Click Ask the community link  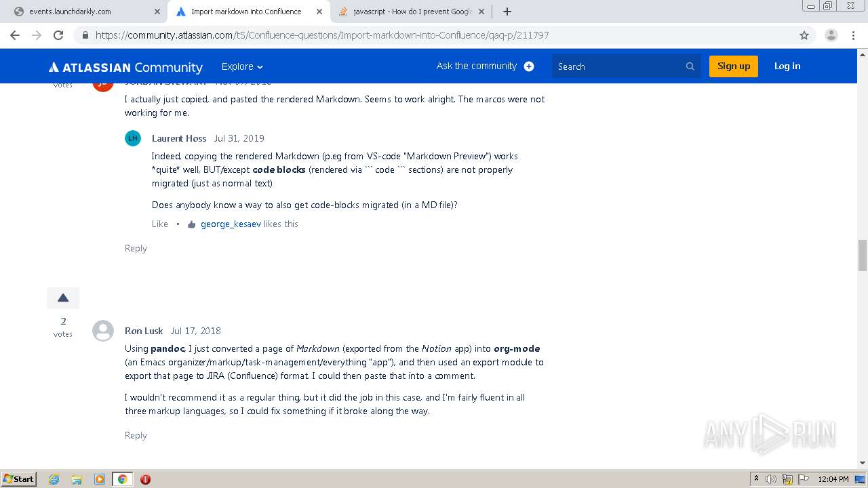477,66
